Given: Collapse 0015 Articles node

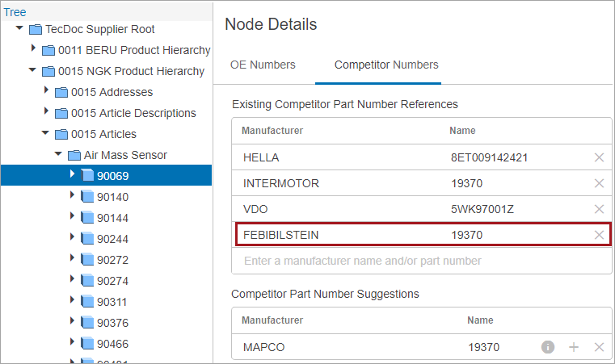Looking at the screenshot, I should tap(45, 133).
